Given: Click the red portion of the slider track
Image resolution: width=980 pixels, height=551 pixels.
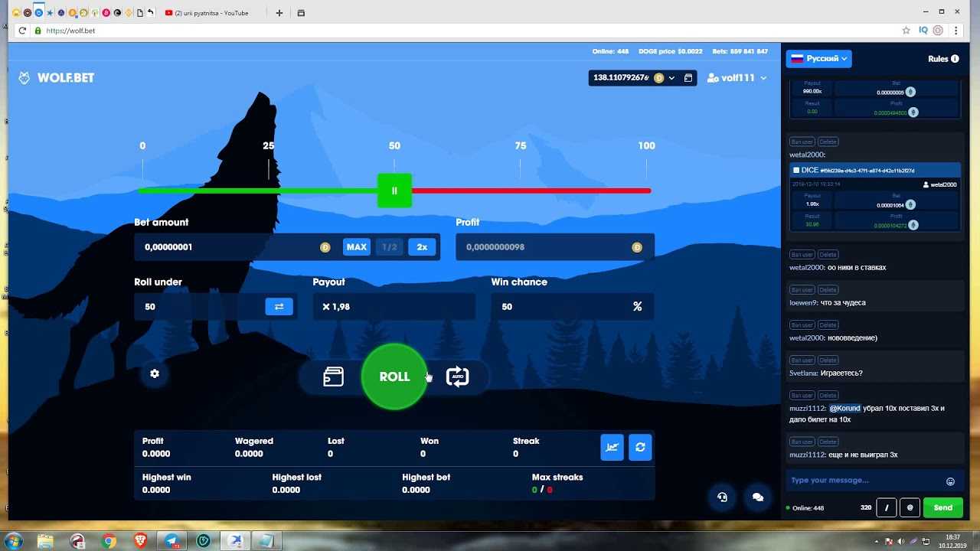Looking at the screenshot, I should click(x=531, y=191).
